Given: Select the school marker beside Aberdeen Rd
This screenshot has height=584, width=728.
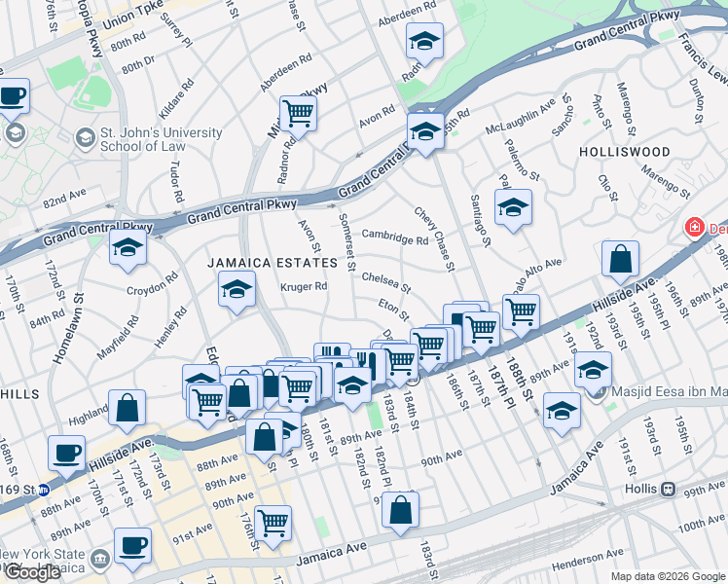Looking at the screenshot, I should 424,44.
